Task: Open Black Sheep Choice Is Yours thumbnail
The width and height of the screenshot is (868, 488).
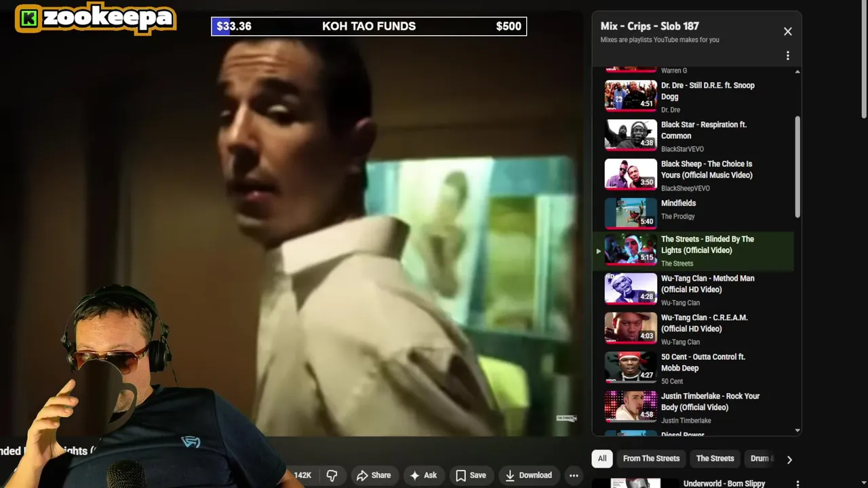Action: pos(631,174)
